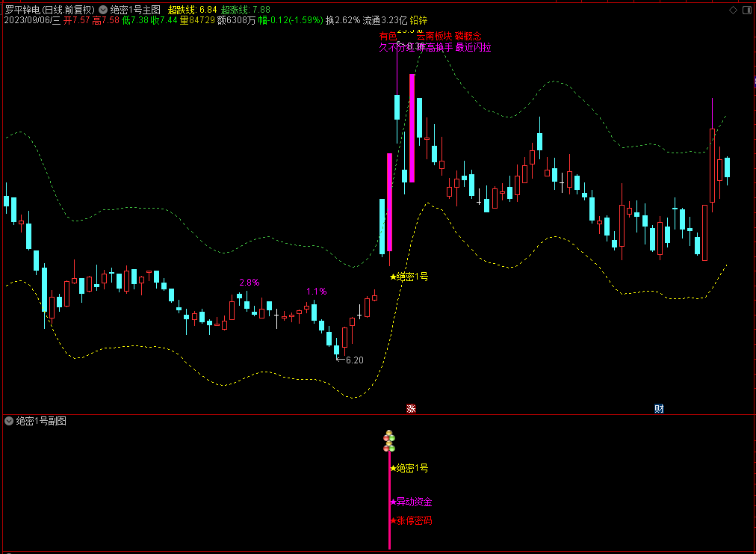The height and width of the screenshot is (554, 756).
Task: Click the float value 流通3.23亿
Action: tap(385, 21)
